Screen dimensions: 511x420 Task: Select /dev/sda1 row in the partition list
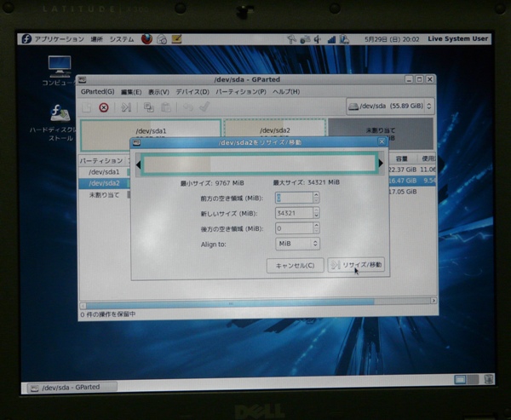[104, 172]
